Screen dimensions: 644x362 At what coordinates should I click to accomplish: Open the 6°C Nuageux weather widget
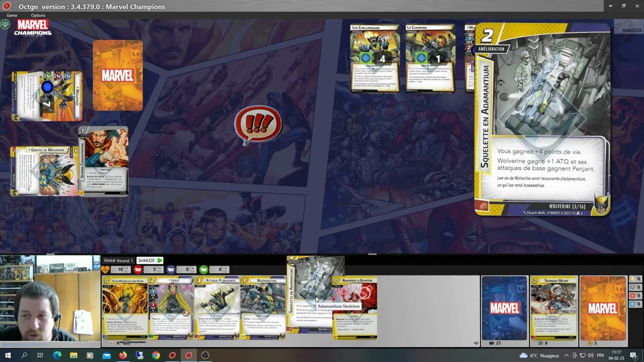[539, 355]
